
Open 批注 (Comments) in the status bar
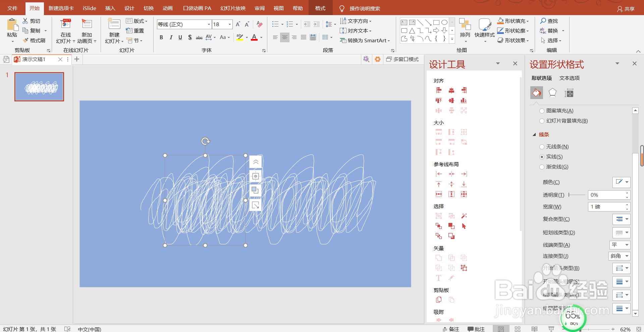coord(476,329)
